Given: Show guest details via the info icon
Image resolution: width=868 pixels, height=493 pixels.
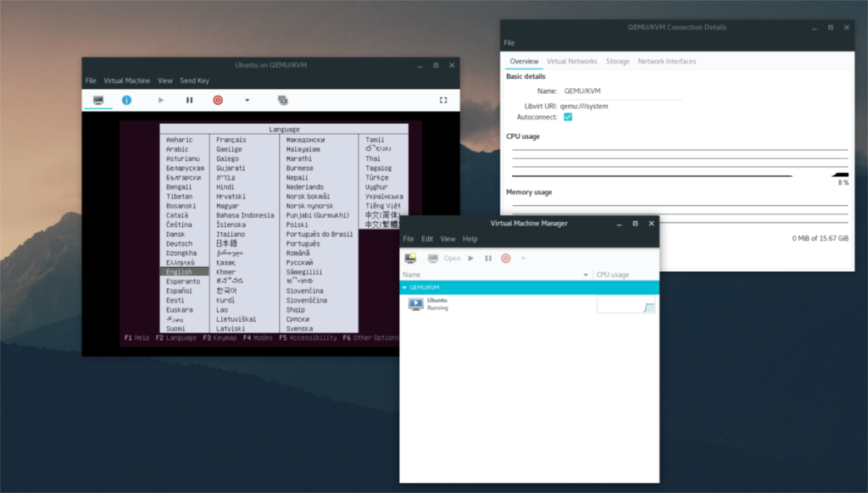Looking at the screenshot, I should tap(125, 99).
